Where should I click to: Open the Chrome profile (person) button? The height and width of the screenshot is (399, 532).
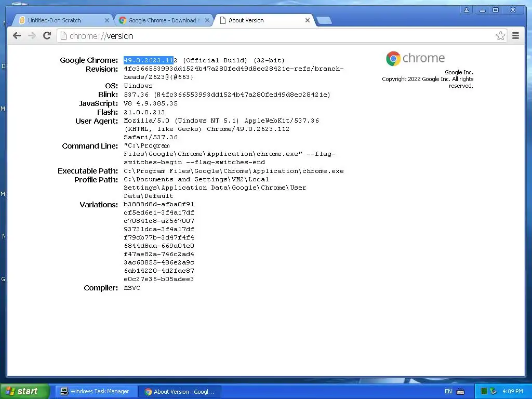[x=467, y=10]
